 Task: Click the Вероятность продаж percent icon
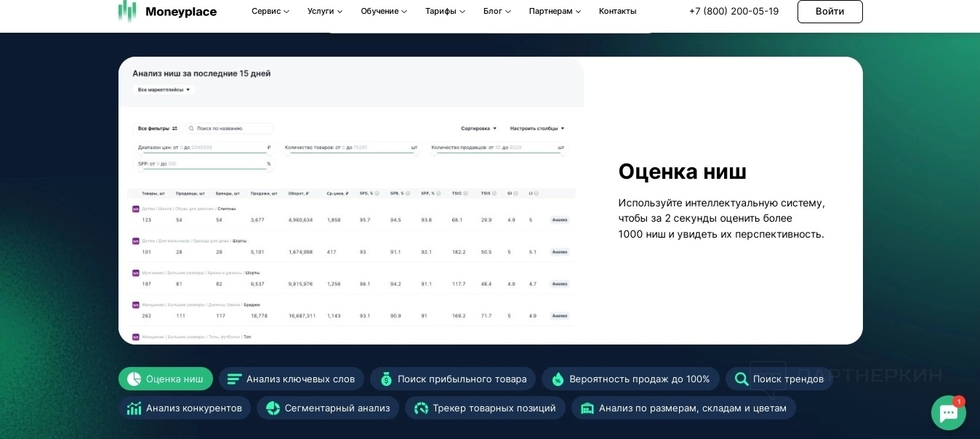[x=558, y=379]
